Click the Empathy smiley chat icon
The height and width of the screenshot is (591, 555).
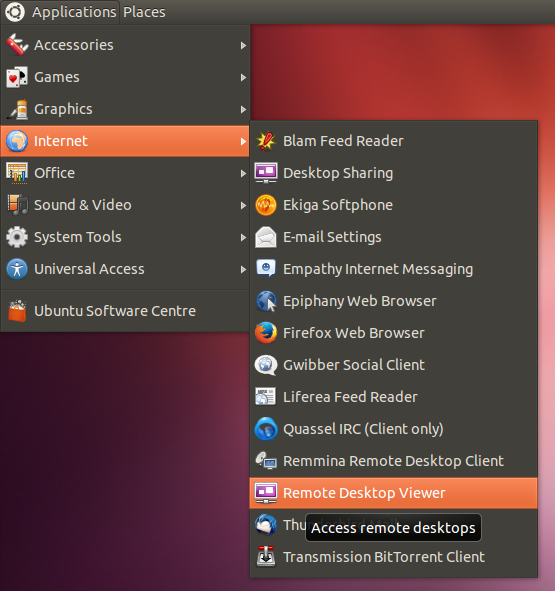tap(266, 268)
